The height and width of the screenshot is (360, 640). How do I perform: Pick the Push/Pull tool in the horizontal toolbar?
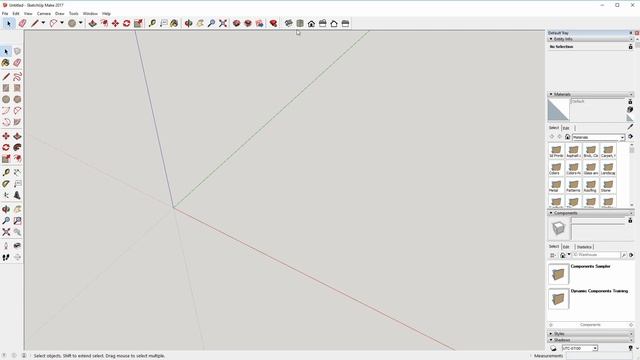pyautogui.click(x=93, y=23)
